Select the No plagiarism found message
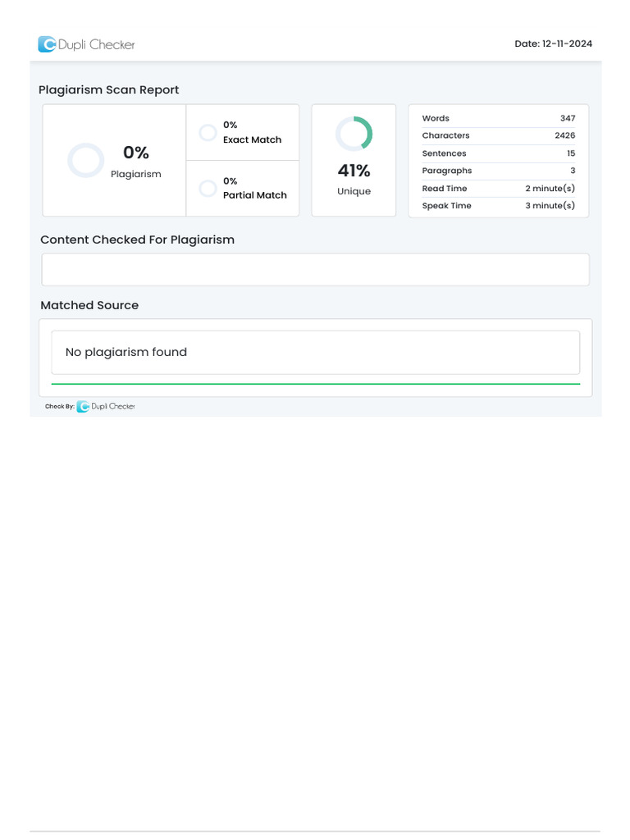This screenshot has height=840, width=630. (x=126, y=352)
